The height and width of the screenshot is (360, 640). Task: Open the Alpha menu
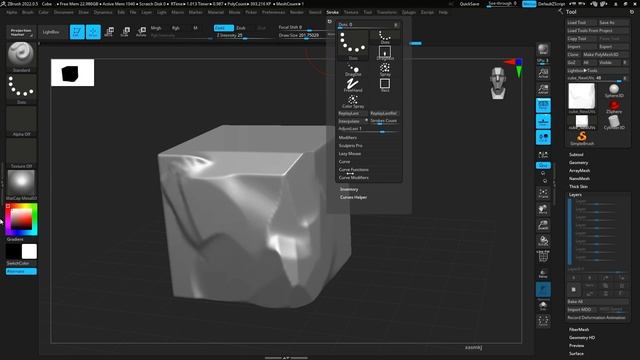(x=12, y=12)
